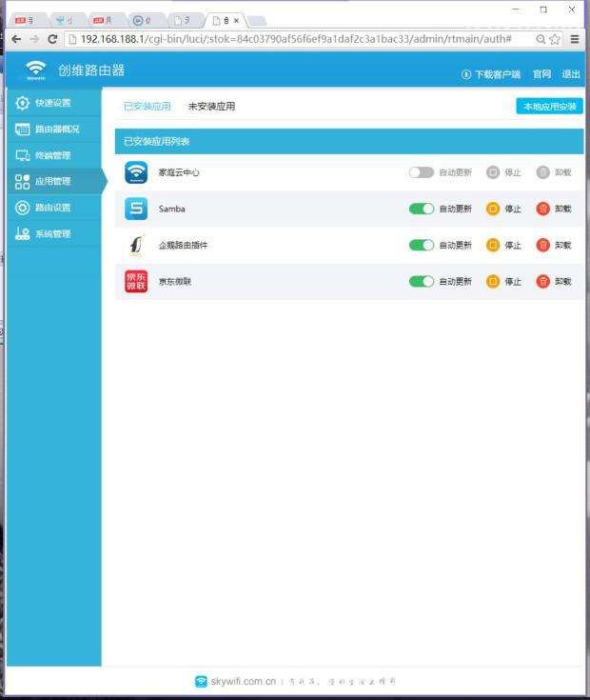The image size is (590, 700).
Task: Click the red uninstall icon for Samba
Action: [x=542, y=209]
